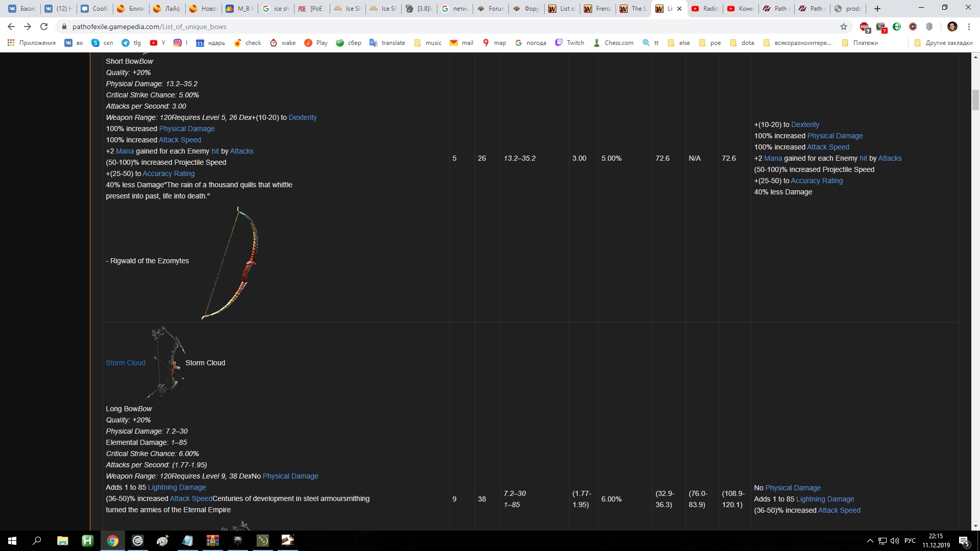Image resolution: width=980 pixels, height=551 pixels.
Task: Open the translate bookmark
Action: 387,43
